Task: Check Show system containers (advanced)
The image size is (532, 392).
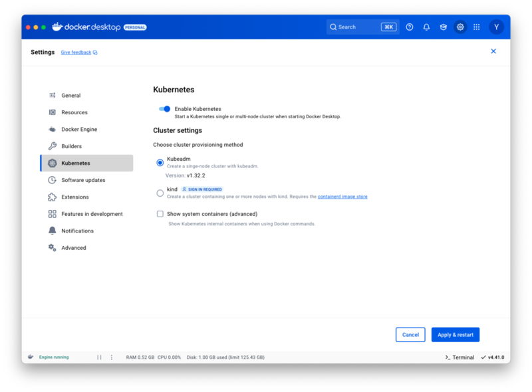Action: [x=160, y=214]
